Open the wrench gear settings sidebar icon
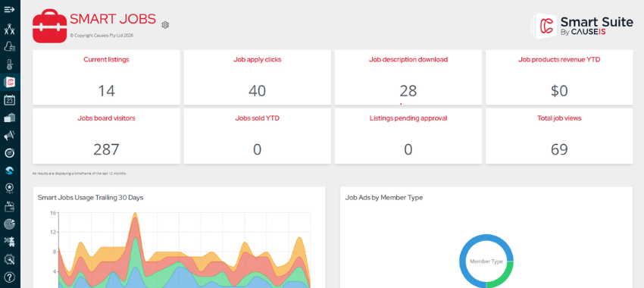The width and height of the screenshot is (644, 288). coord(9,259)
